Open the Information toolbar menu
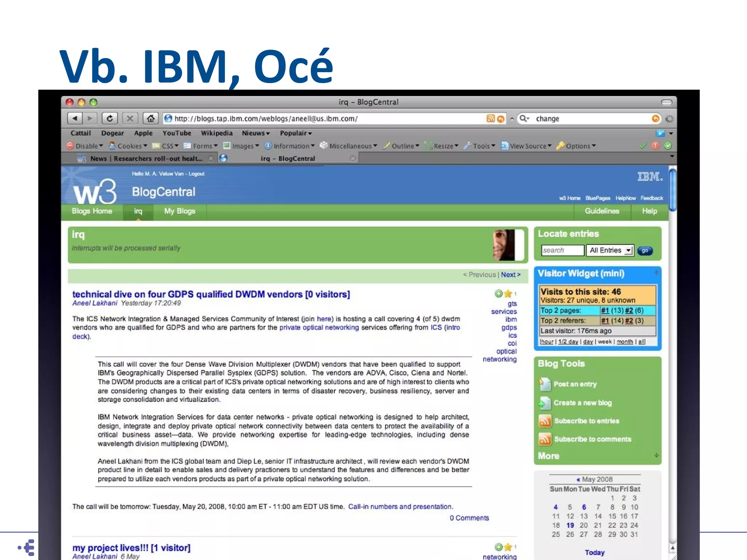 coord(290,146)
